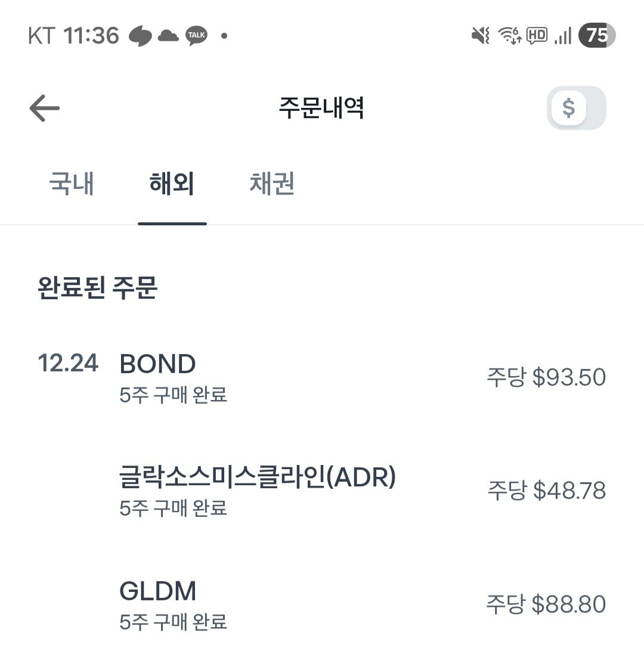Tap the speech bubble notification icon
This screenshot has height=661, width=644.
coord(141,36)
